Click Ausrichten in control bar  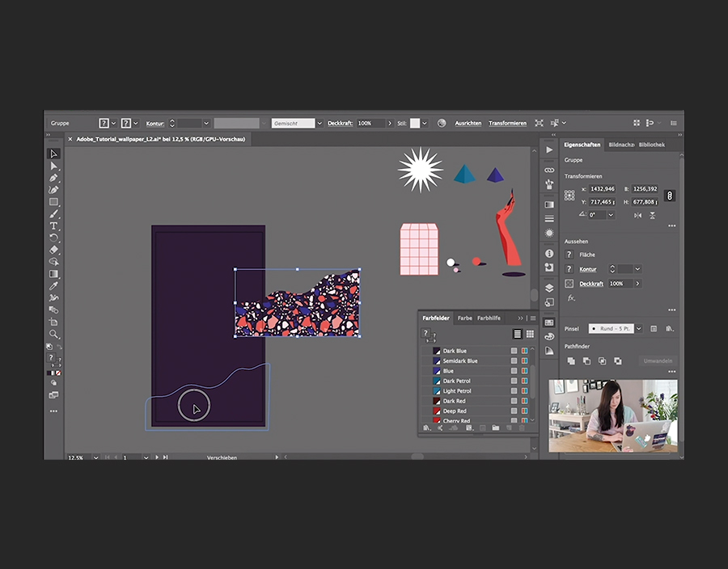[x=468, y=124]
